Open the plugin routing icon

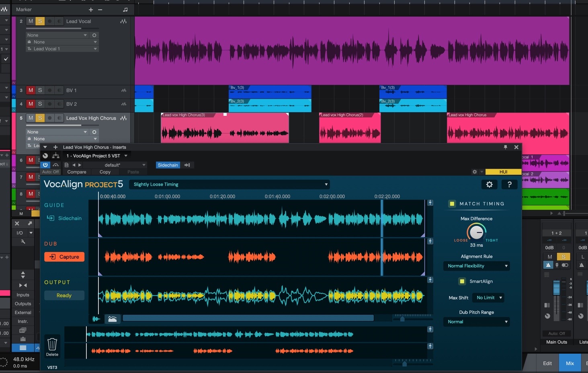click(56, 156)
